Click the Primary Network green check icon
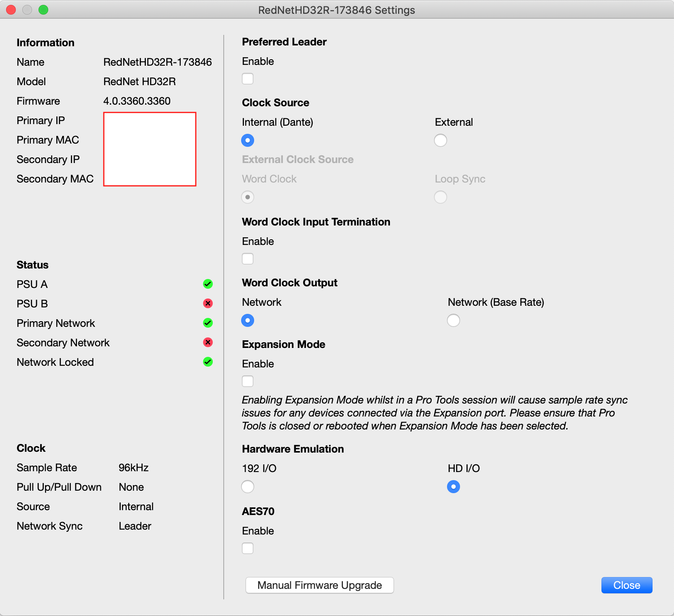Viewport: 674px width, 616px height. [208, 323]
